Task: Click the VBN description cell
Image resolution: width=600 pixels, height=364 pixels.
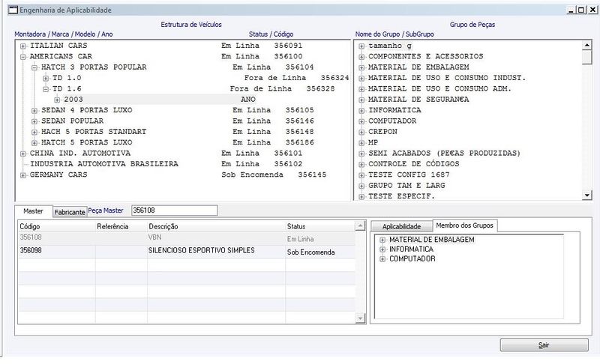Action: tap(216, 237)
